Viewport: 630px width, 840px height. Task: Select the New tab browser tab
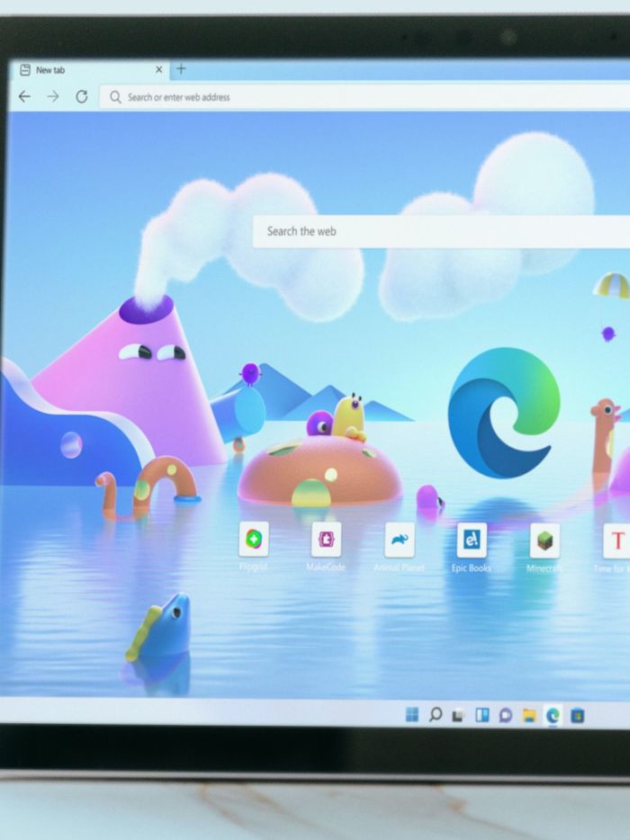click(89, 70)
